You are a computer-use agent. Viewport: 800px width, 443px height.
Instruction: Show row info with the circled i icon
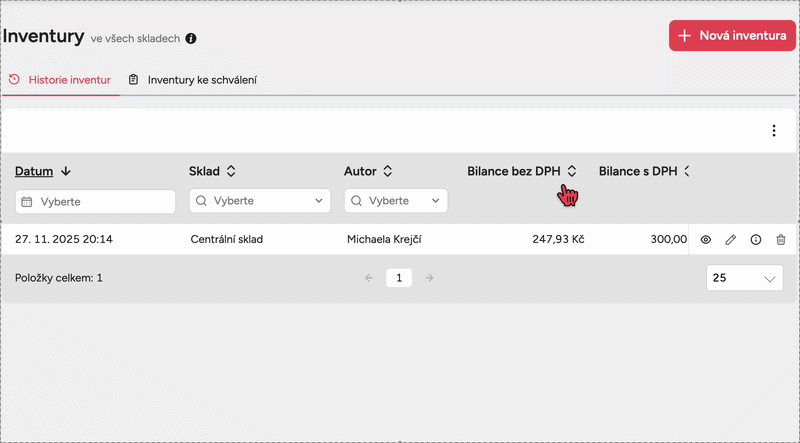click(756, 240)
